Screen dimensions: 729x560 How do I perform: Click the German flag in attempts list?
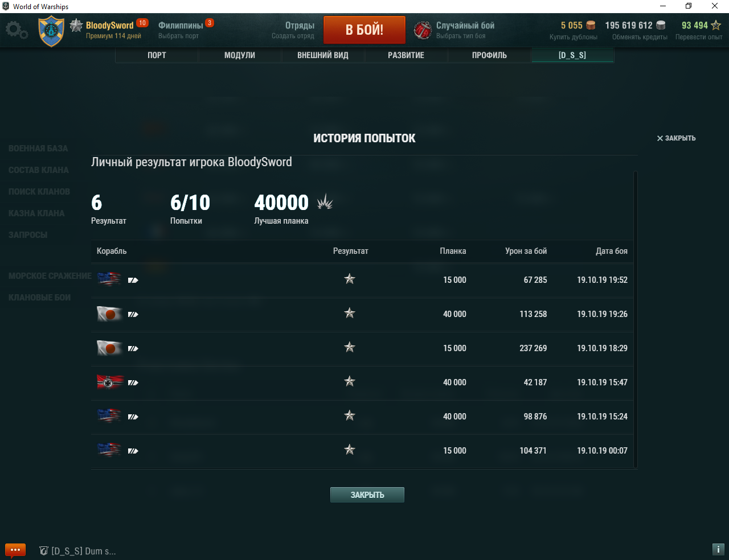(109, 382)
